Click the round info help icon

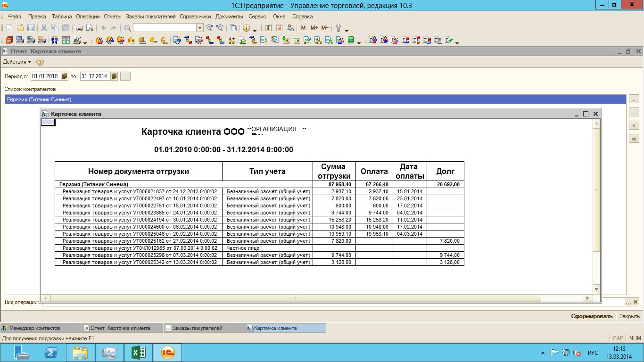click(x=247, y=28)
